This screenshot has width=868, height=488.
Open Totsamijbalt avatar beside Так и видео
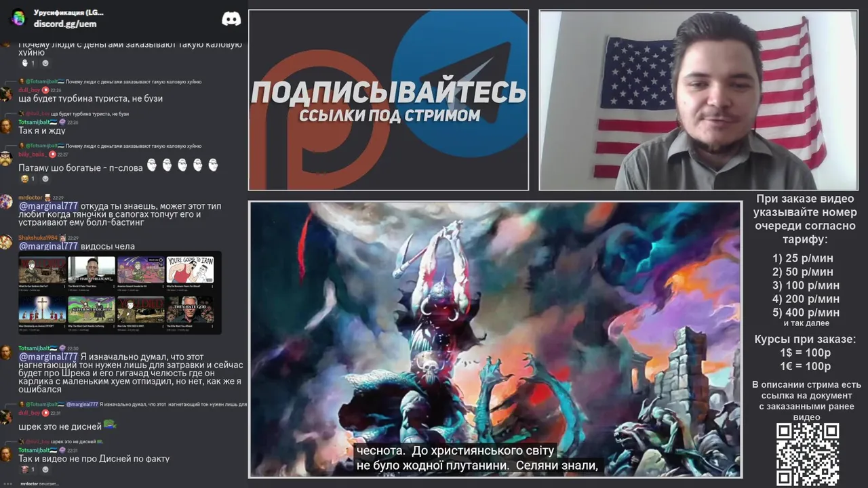(6, 454)
